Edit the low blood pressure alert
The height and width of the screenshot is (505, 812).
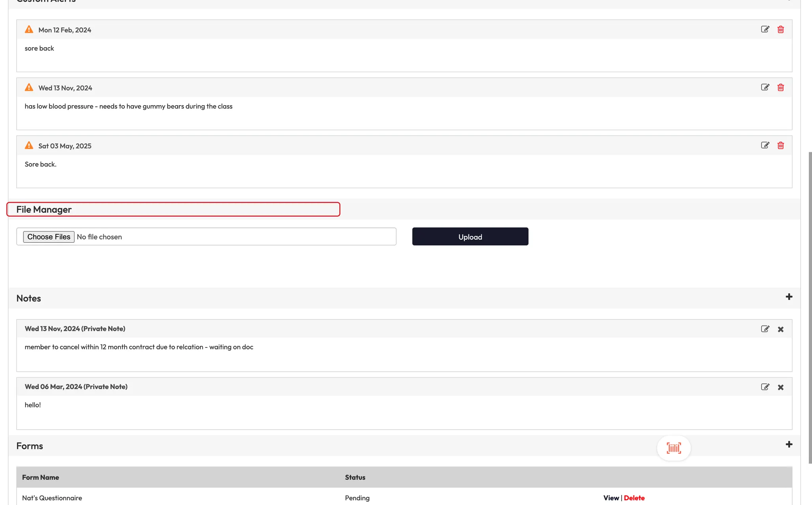[765, 87]
